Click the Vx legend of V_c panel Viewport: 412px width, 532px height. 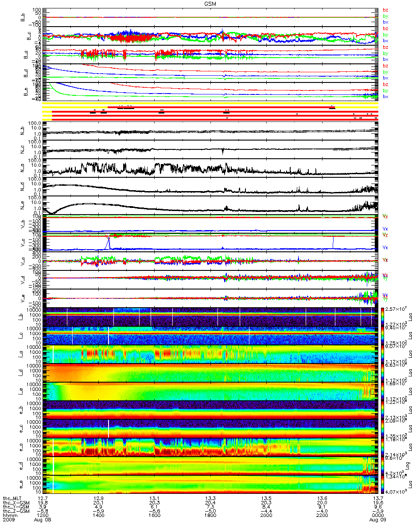pos(385,248)
